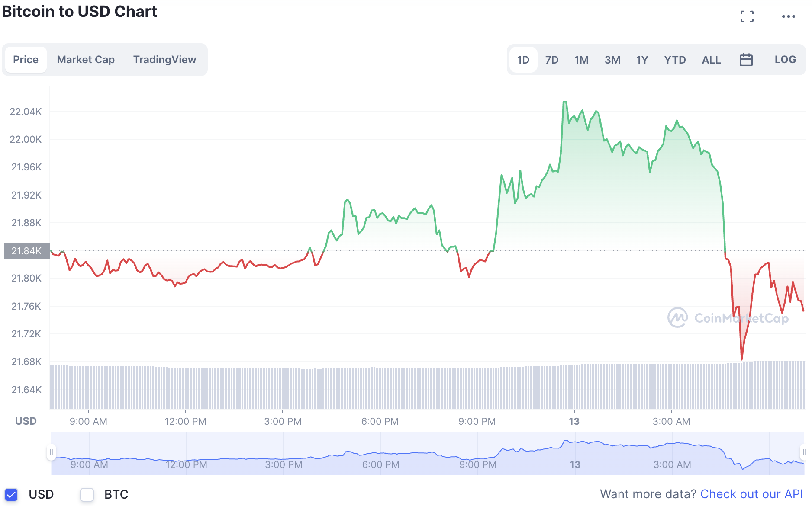
Task: Select the ALL time range
Action: (x=711, y=60)
